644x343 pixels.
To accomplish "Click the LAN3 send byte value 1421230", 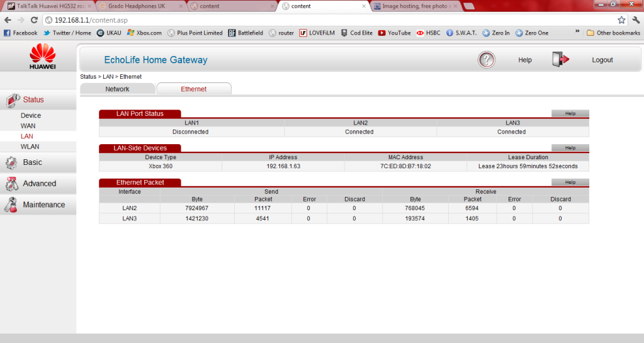I will point(197,218).
